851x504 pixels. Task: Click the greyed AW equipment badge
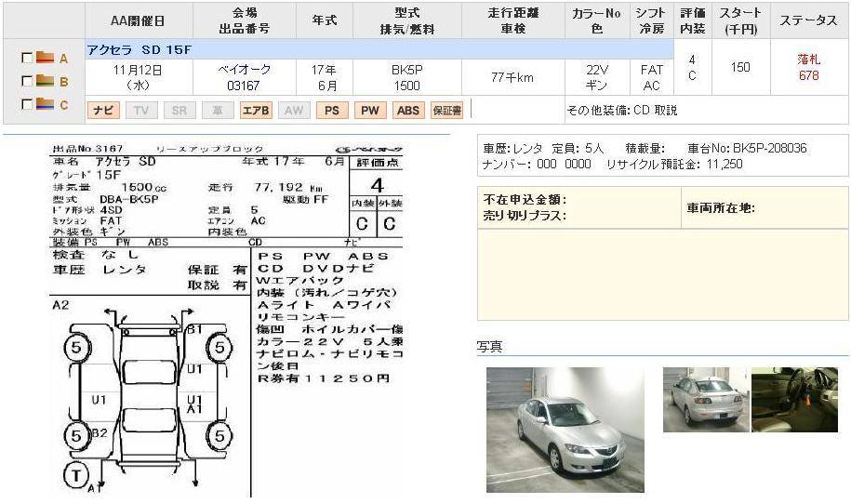point(294,110)
